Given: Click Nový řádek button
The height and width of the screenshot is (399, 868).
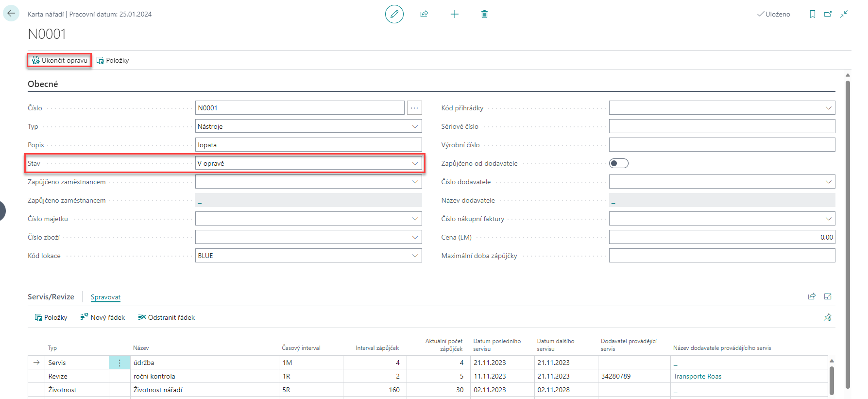Looking at the screenshot, I should (102, 317).
